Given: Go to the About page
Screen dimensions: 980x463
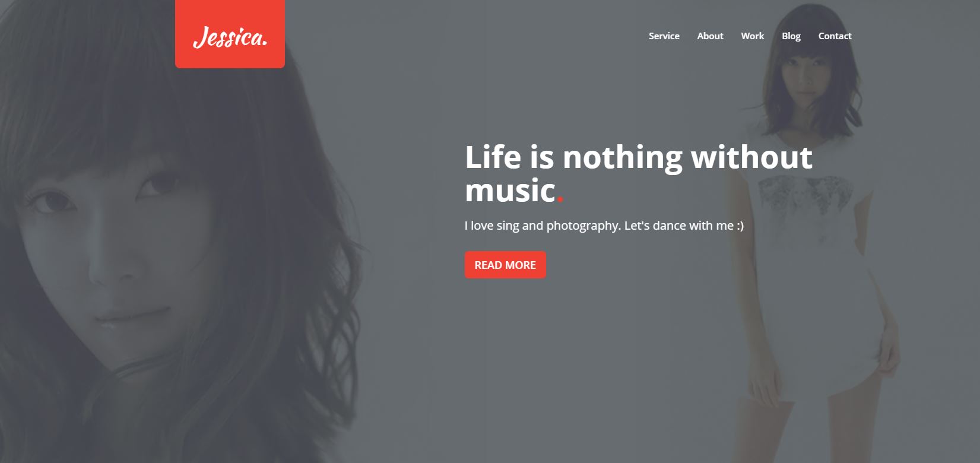Looking at the screenshot, I should pos(710,36).
